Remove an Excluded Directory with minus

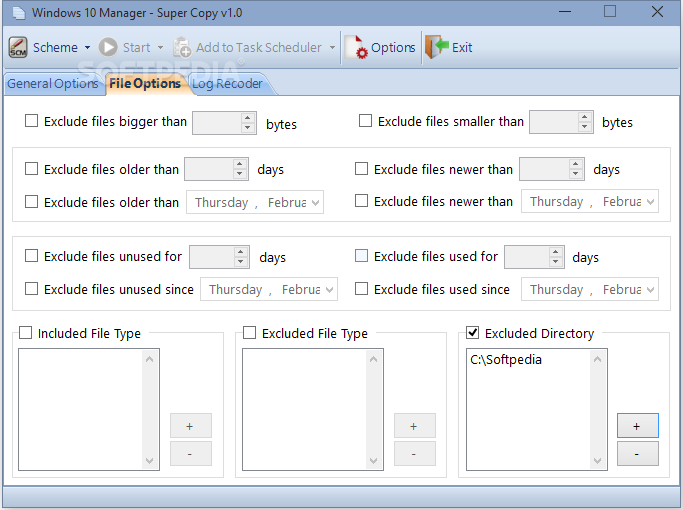point(638,453)
